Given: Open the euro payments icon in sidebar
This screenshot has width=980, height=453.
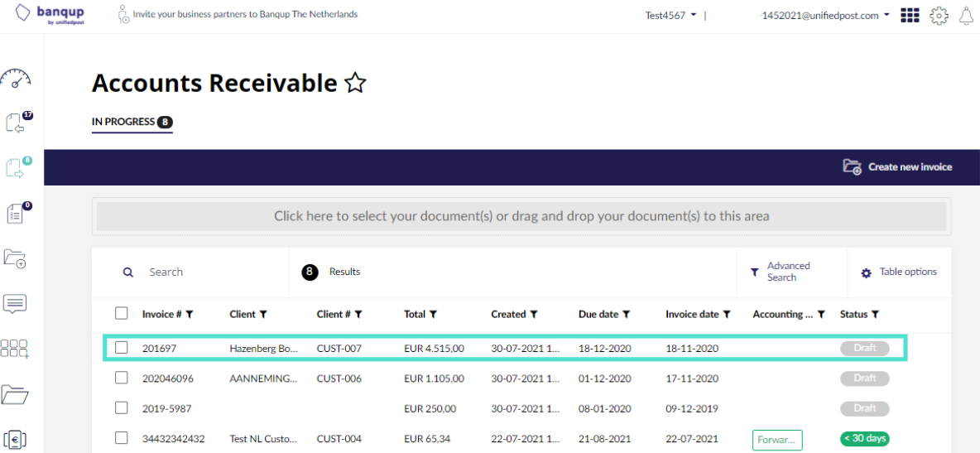Looking at the screenshot, I should [15, 440].
